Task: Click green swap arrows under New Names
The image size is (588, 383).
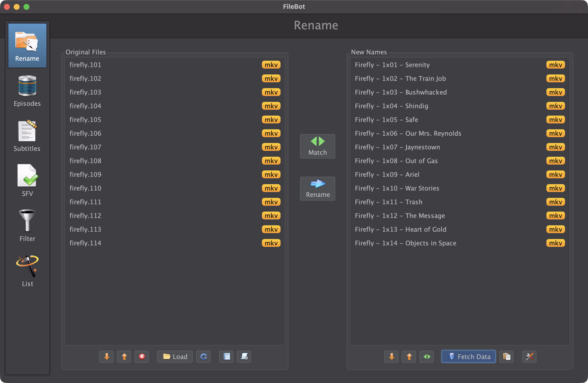Action: 427,357
